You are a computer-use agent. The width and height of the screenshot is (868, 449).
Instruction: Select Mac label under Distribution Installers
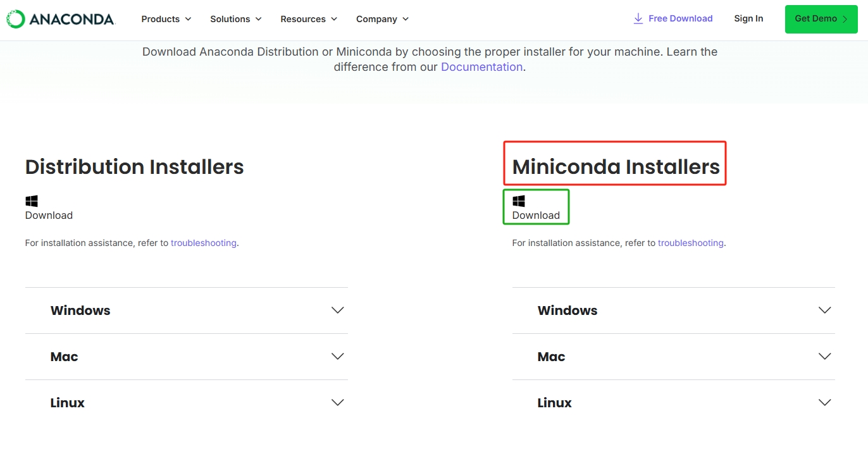tap(65, 357)
